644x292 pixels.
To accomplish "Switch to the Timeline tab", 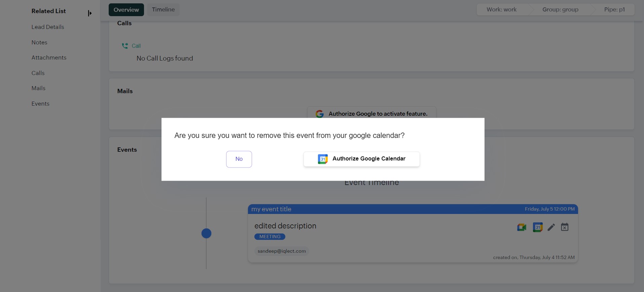I will coord(163,10).
